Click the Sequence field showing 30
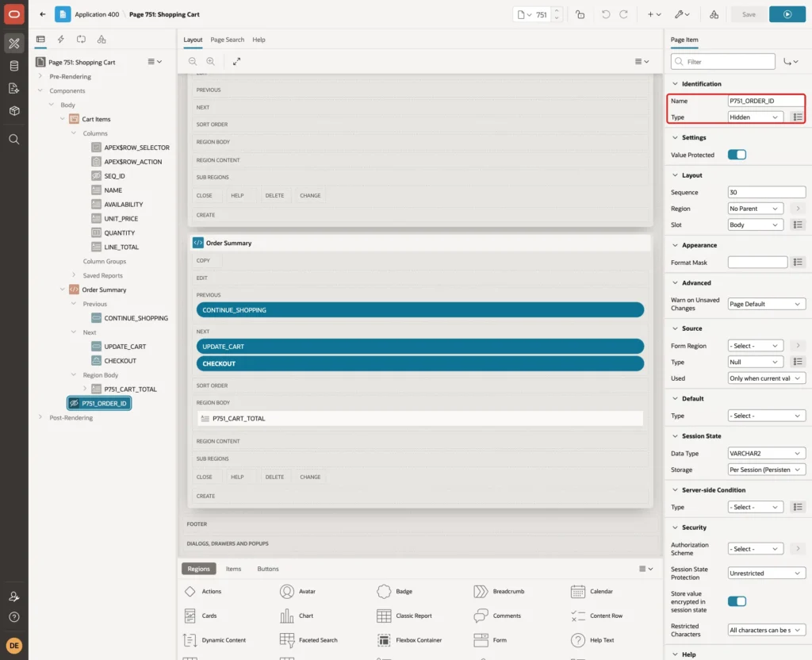This screenshot has width=812, height=660. point(767,192)
